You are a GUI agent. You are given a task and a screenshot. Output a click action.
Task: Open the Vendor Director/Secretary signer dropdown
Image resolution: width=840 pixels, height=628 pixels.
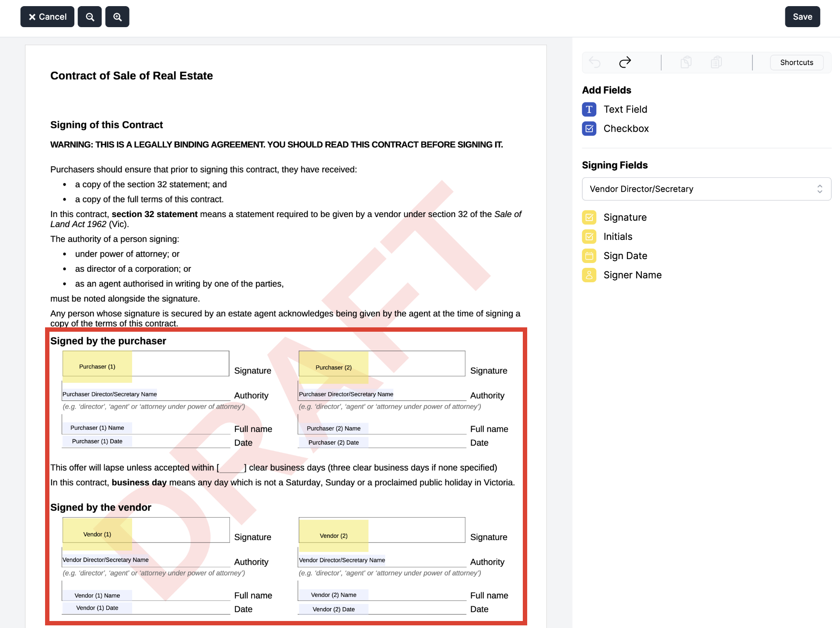pos(706,189)
